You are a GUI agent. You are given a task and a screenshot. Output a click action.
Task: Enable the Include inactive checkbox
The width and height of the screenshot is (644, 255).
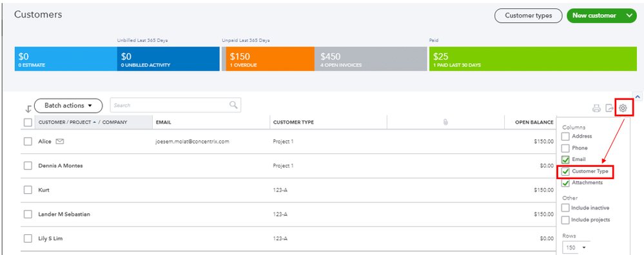565,208
